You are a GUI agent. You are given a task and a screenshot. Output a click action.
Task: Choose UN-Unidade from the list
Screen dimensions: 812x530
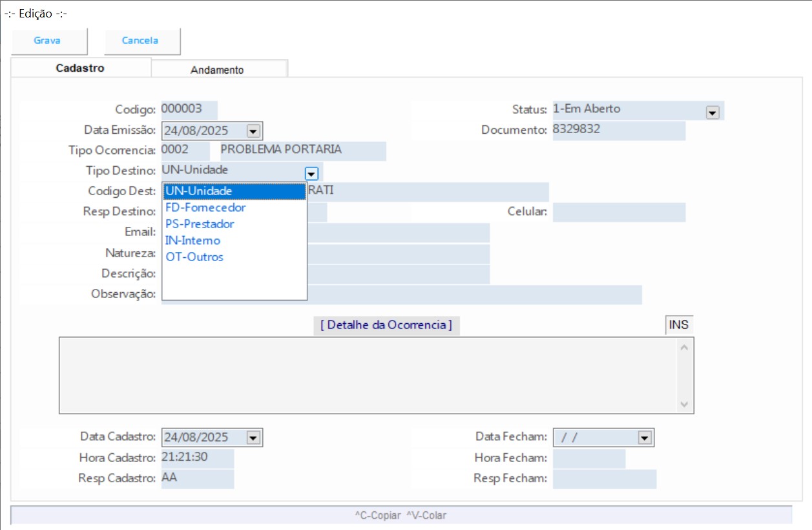point(234,191)
